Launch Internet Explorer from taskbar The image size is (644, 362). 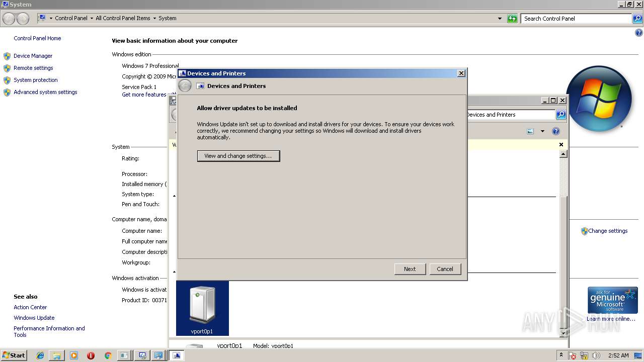tap(40, 355)
